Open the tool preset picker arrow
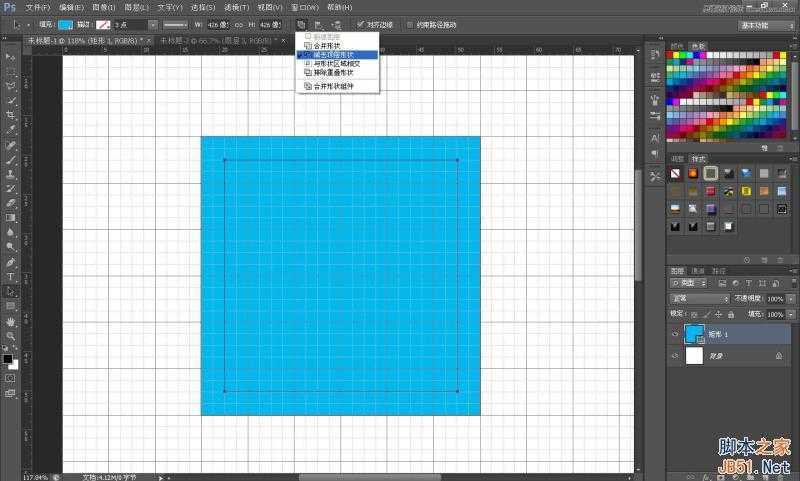Screen dimensions: 800x481 click(x=28, y=24)
